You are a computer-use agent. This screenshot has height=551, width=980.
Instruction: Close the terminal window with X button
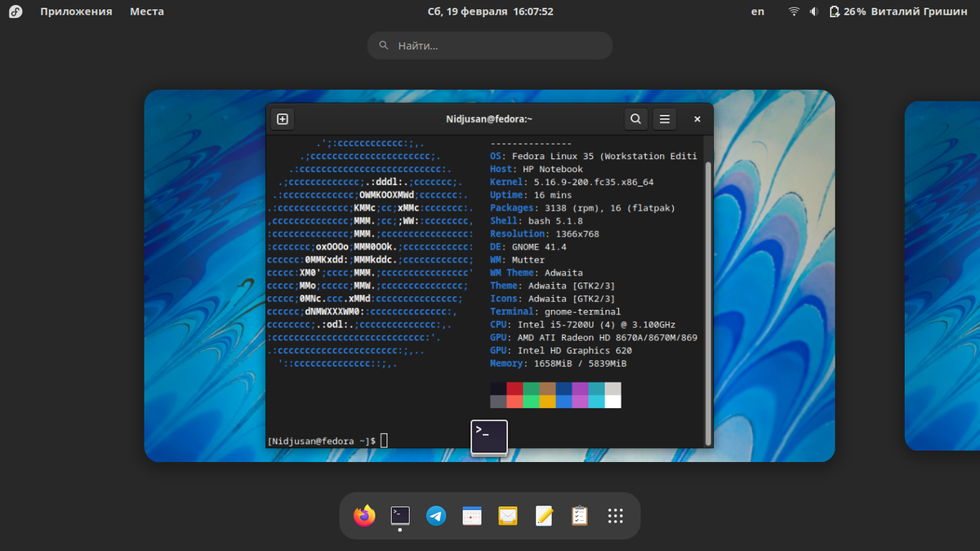(697, 119)
